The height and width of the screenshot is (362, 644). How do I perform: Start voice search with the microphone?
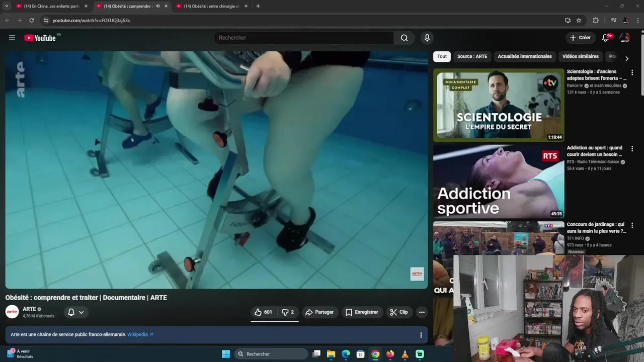click(427, 38)
